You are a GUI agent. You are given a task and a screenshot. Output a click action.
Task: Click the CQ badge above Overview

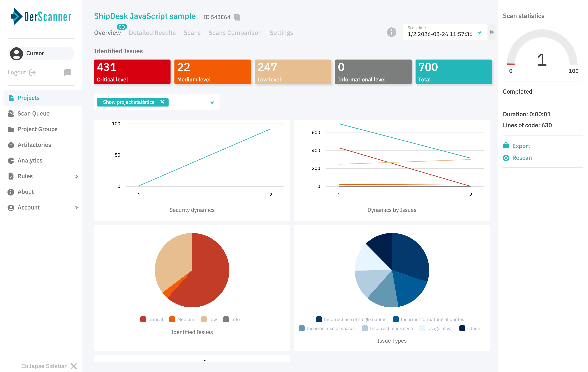point(122,27)
